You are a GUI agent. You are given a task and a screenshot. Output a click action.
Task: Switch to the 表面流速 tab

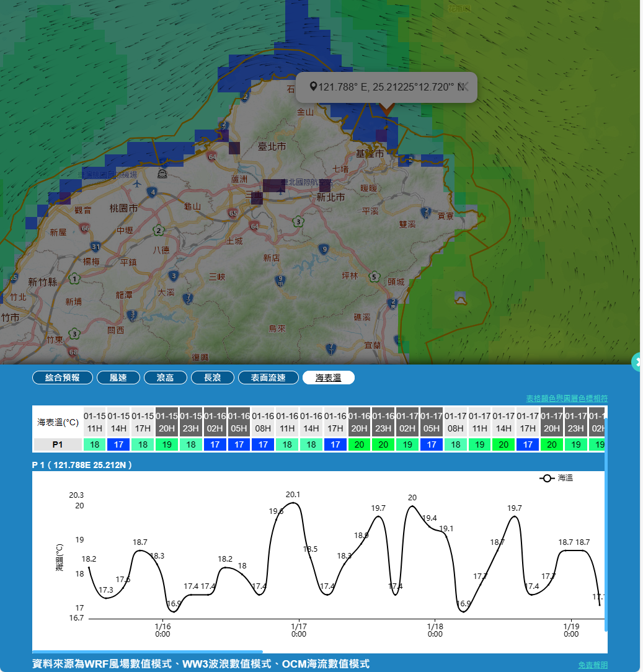[268, 378]
